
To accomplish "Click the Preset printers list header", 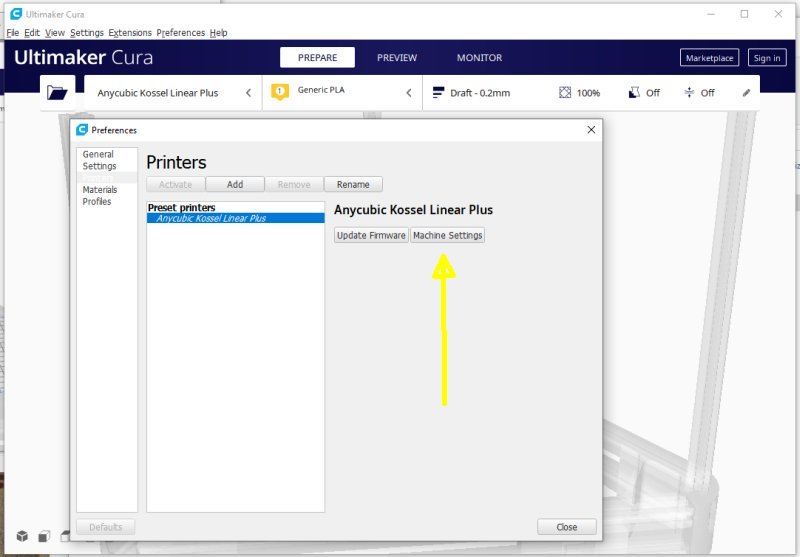I will 182,208.
